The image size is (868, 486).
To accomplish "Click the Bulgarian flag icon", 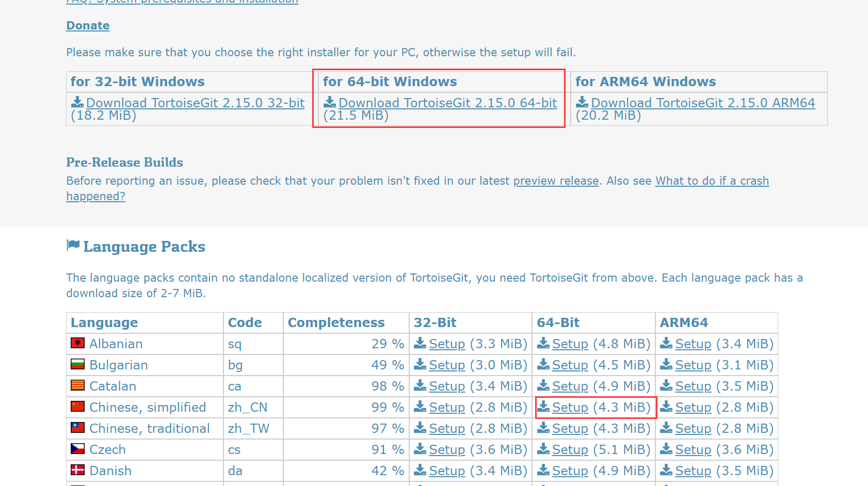I will click(x=77, y=364).
